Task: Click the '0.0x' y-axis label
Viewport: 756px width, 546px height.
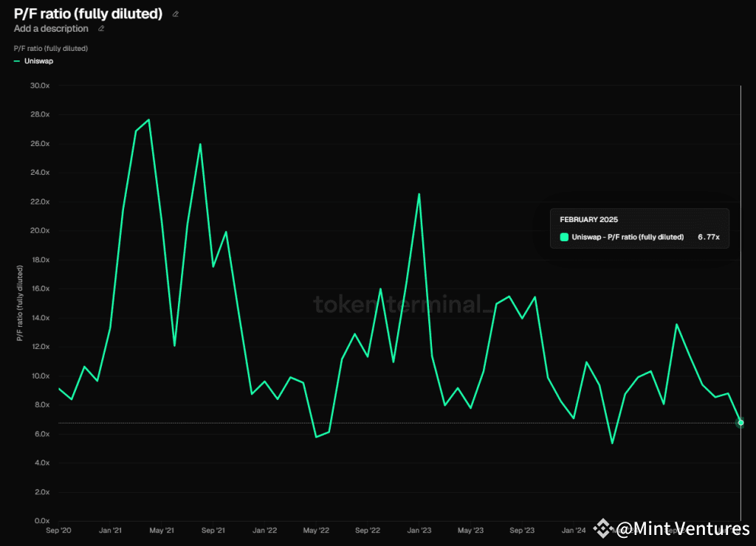Action: point(42,521)
